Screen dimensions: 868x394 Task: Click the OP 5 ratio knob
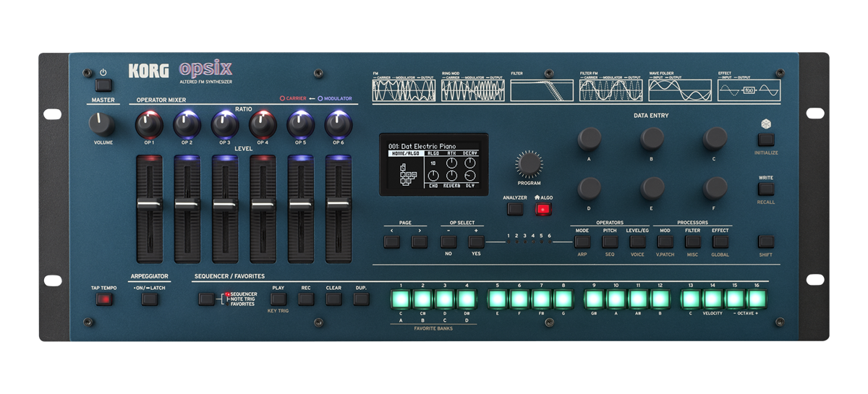(x=300, y=125)
